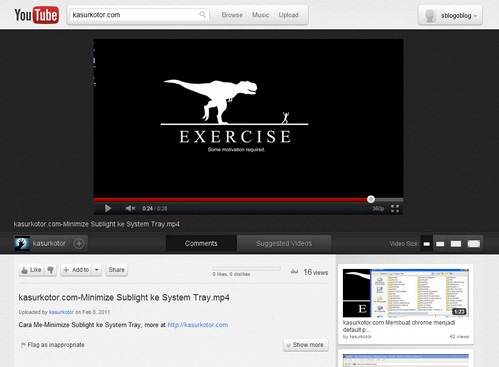The width and height of the screenshot is (499, 367).
Task: Open the Browse menu item
Action: (x=232, y=15)
